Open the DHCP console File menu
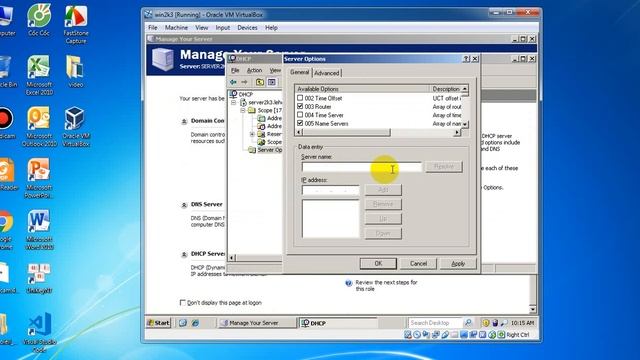Image resolution: width=640 pixels, height=360 pixels. tap(236, 70)
